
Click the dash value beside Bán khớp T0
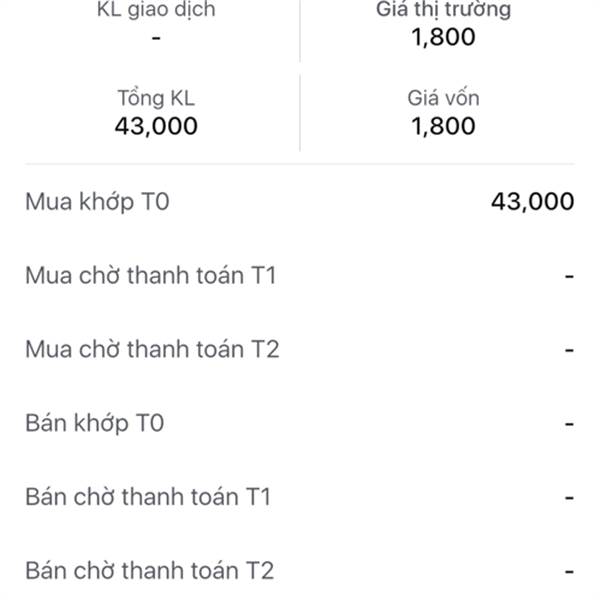point(569,424)
